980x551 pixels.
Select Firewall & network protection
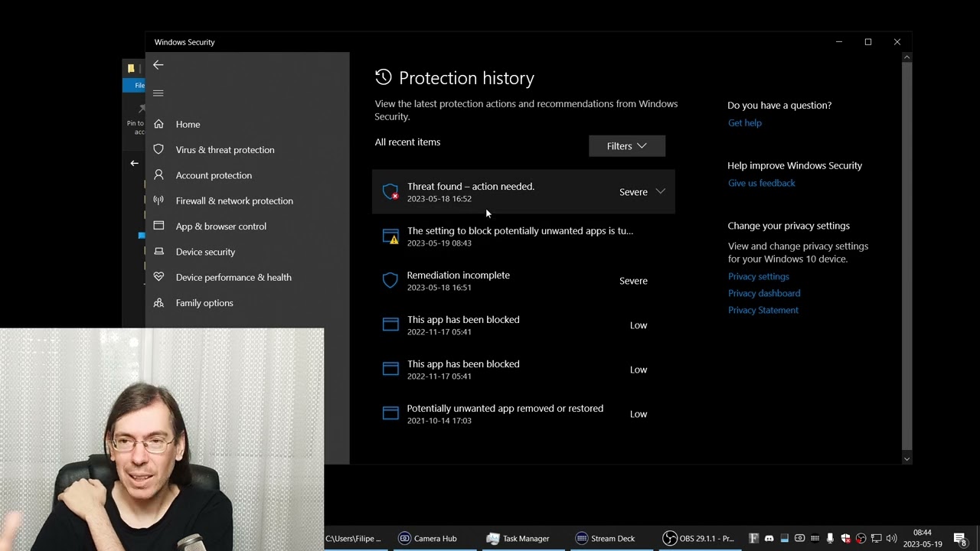(x=234, y=201)
